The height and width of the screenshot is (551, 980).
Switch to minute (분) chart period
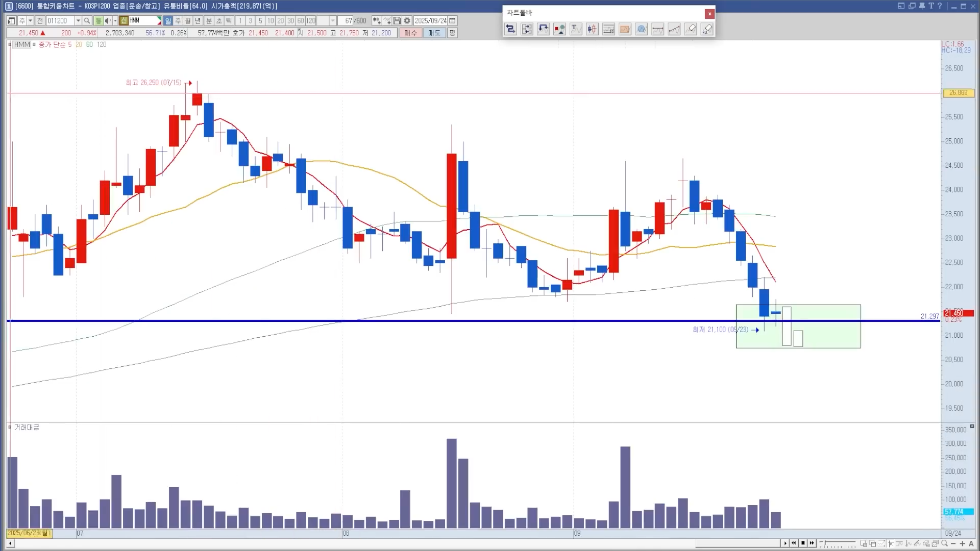pos(208,20)
